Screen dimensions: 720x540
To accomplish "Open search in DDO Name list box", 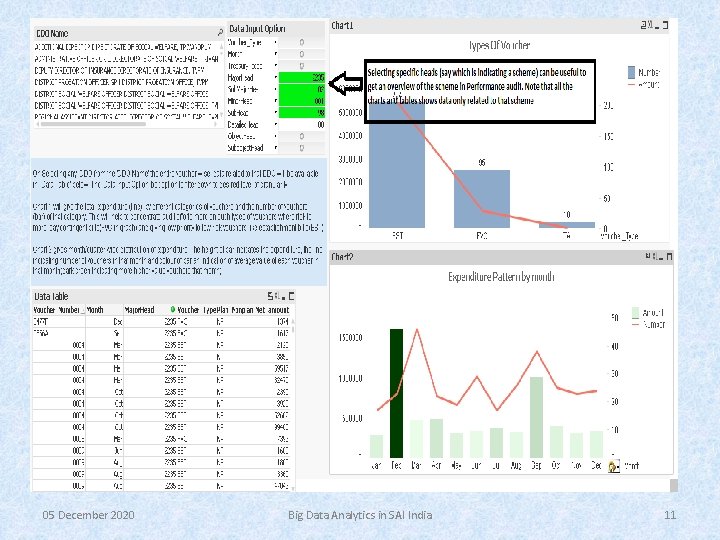I will tap(220, 32).
